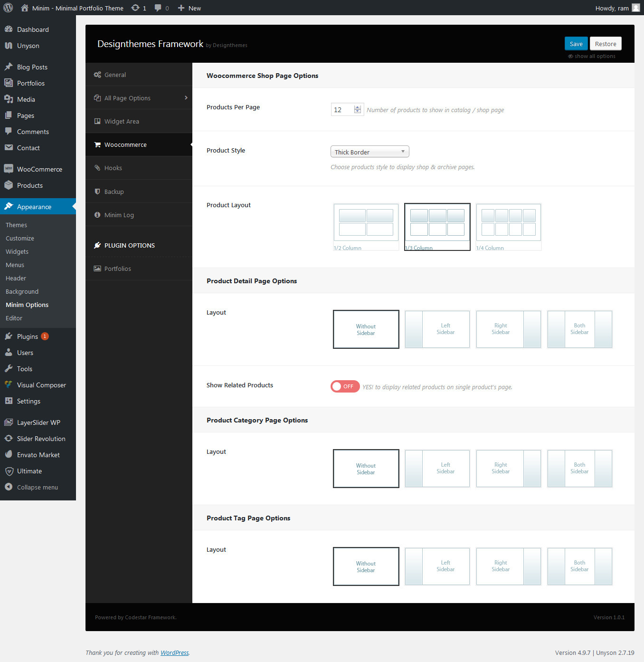Open the Widget Area framework tab
The width and height of the screenshot is (644, 662).
139,121
